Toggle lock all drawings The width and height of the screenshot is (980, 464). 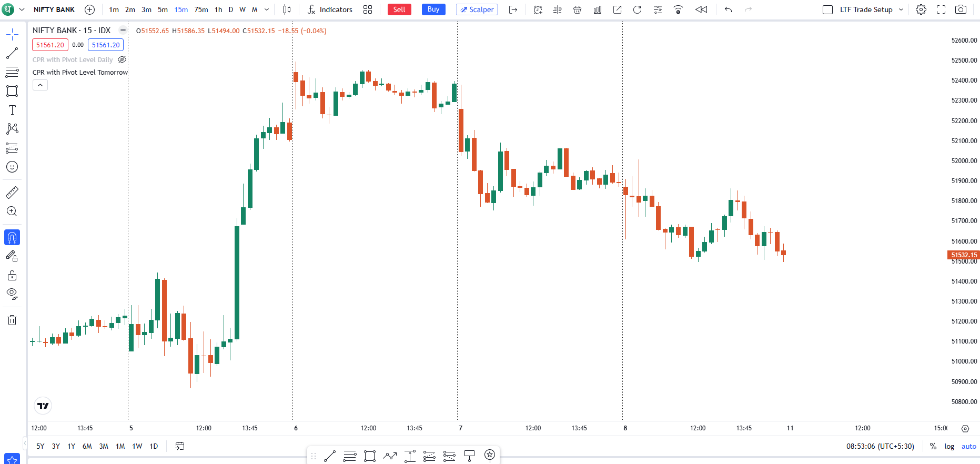tap(12, 275)
